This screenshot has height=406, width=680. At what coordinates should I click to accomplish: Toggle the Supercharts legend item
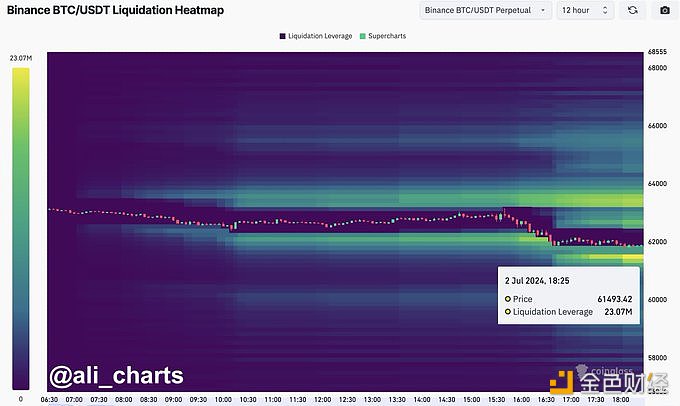coord(383,36)
